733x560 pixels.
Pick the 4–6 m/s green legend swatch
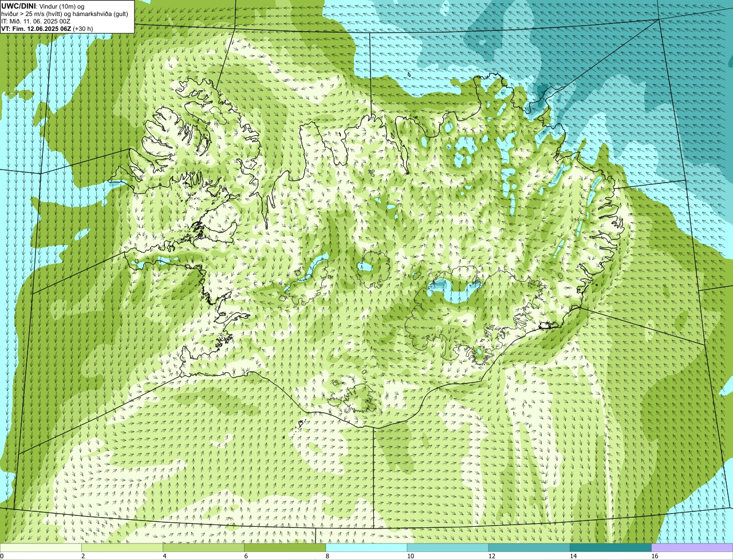coord(203,547)
